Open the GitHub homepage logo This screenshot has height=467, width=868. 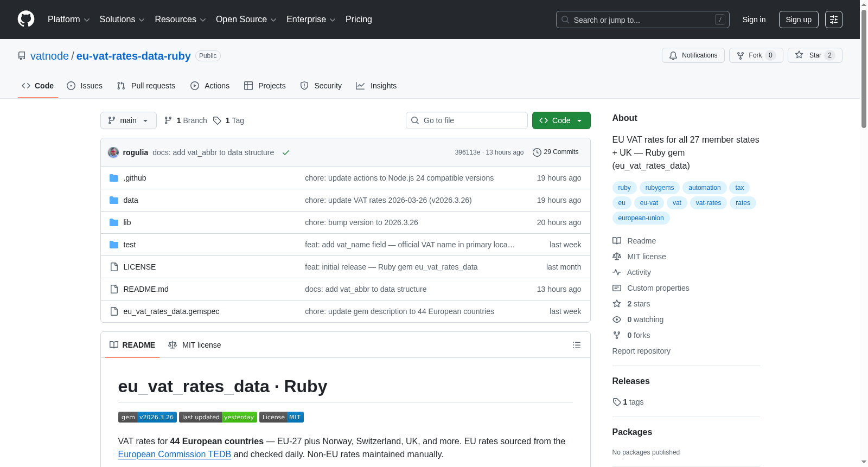pos(26,19)
